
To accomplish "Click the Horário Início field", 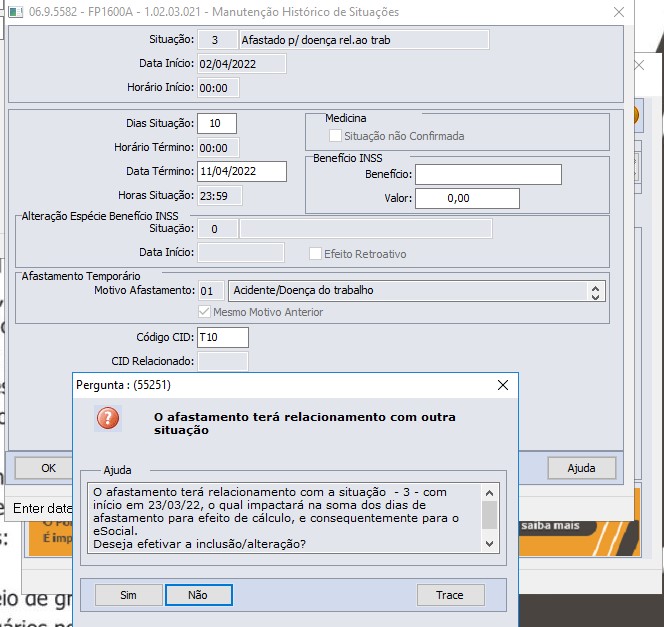I will pos(218,88).
